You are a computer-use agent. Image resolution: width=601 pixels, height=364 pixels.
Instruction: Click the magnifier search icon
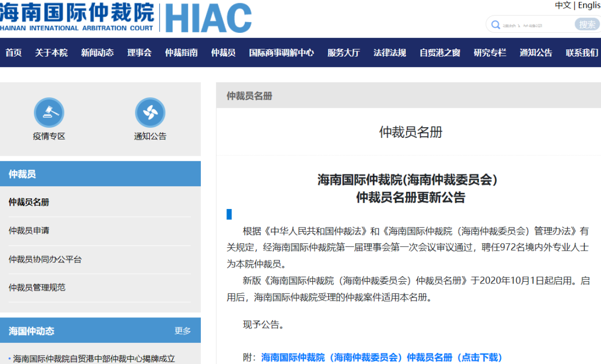[x=495, y=25]
